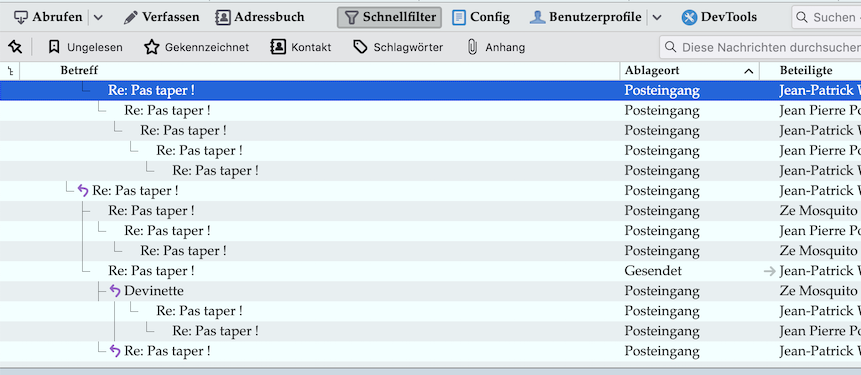The height and width of the screenshot is (375, 861).
Task: Toggle the Schnellfilter bar off
Action: pyautogui.click(x=389, y=18)
